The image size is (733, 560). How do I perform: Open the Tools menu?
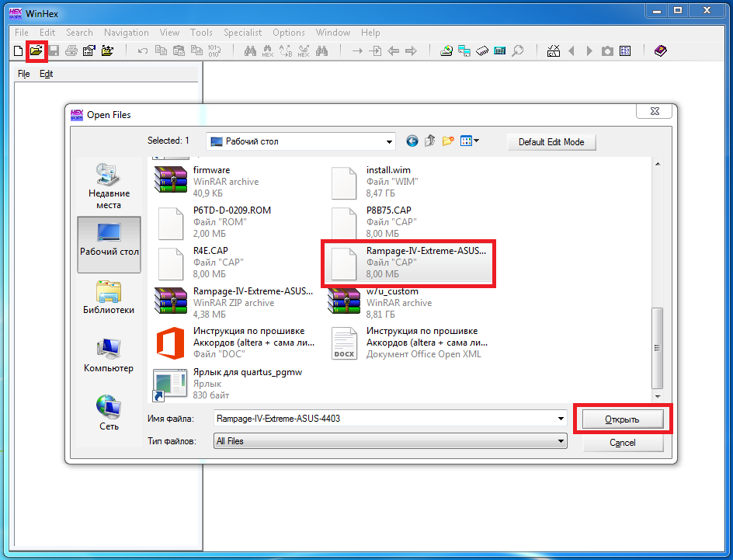[201, 33]
